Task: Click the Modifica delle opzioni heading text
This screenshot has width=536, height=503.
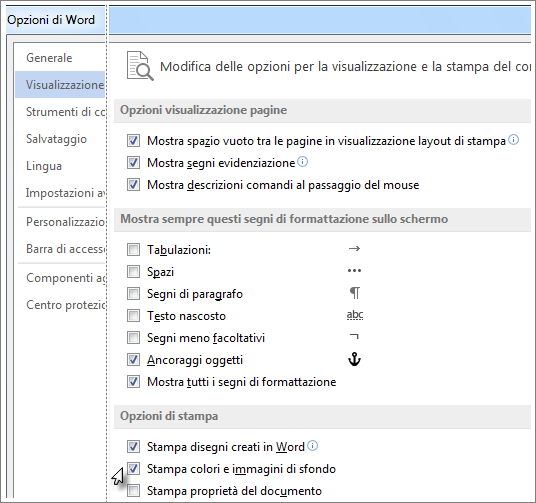Action: (x=345, y=67)
